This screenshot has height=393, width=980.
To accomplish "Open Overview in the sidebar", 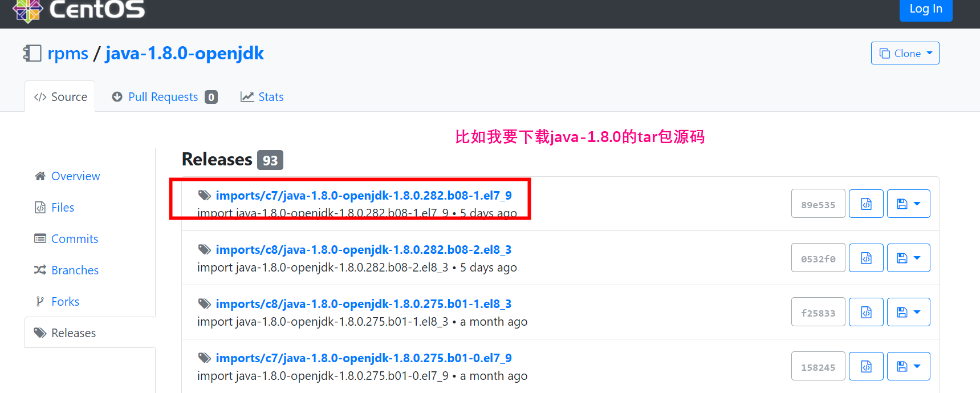I will [75, 176].
